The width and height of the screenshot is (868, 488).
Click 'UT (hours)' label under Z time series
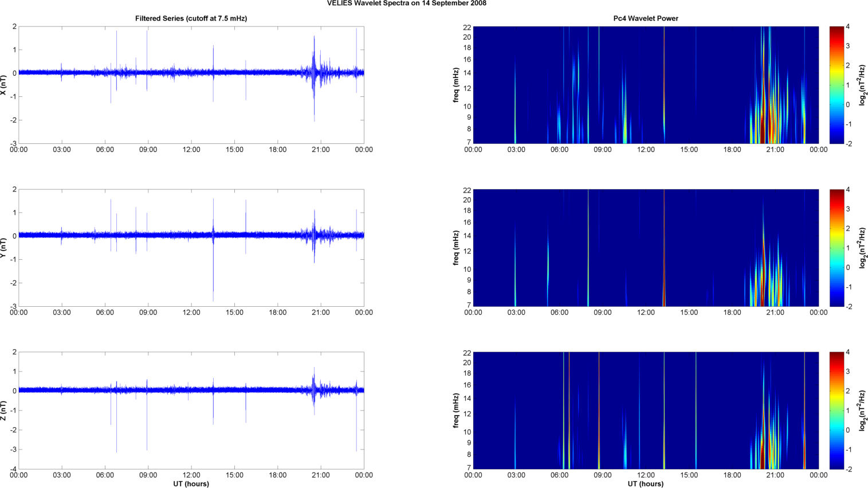pos(191,484)
